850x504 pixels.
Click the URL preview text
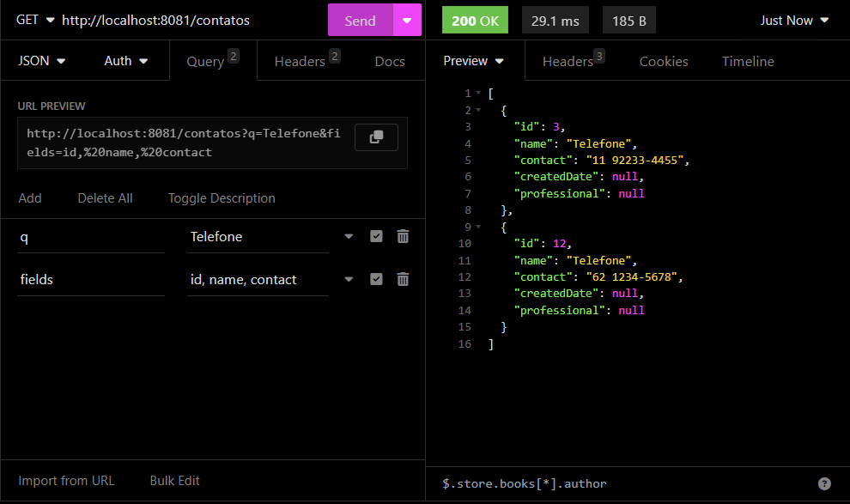click(x=184, y=143)
